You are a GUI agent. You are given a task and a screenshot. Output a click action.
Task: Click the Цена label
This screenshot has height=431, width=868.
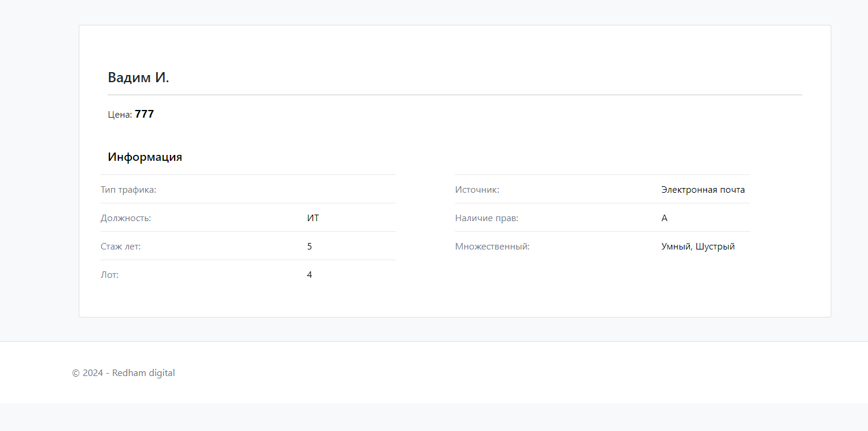120,115
